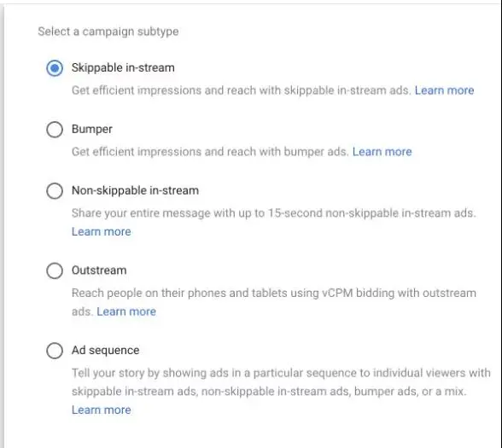Follow Learn more under Ad sequence

[101, 410]
